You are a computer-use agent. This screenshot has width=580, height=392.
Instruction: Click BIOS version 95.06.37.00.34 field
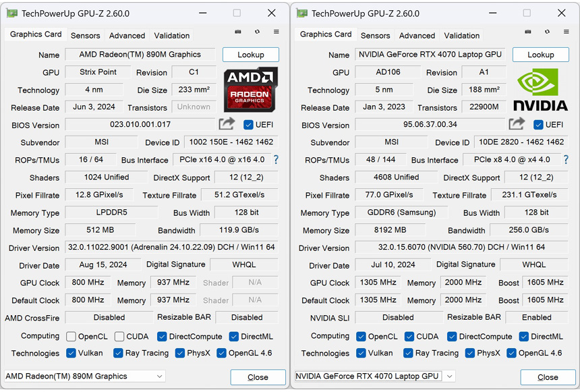pyautogui.click(x=430, y=124)
